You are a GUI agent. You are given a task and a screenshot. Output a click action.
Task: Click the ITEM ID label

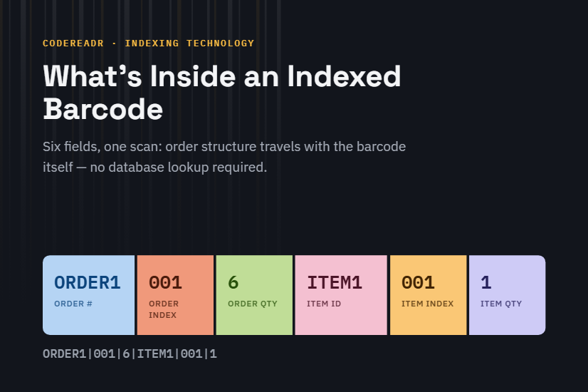[x=324, y=304]
